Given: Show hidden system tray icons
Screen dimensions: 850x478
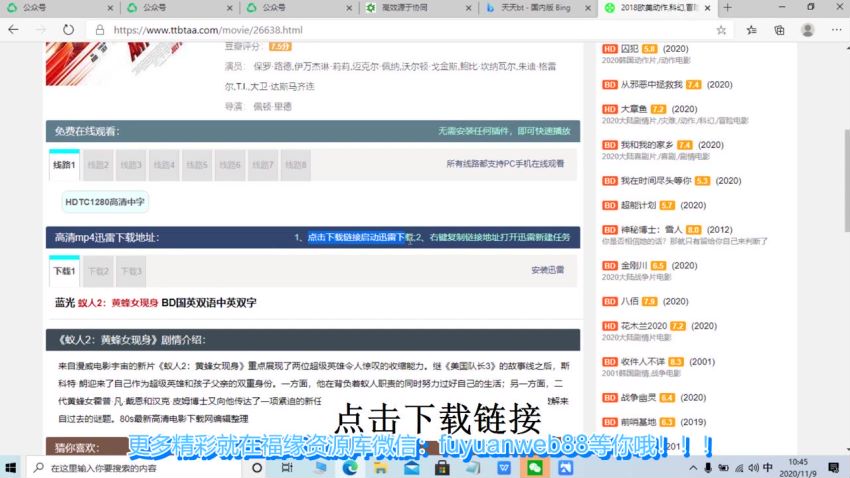Looking at the screenshot, I should [693, 468].
